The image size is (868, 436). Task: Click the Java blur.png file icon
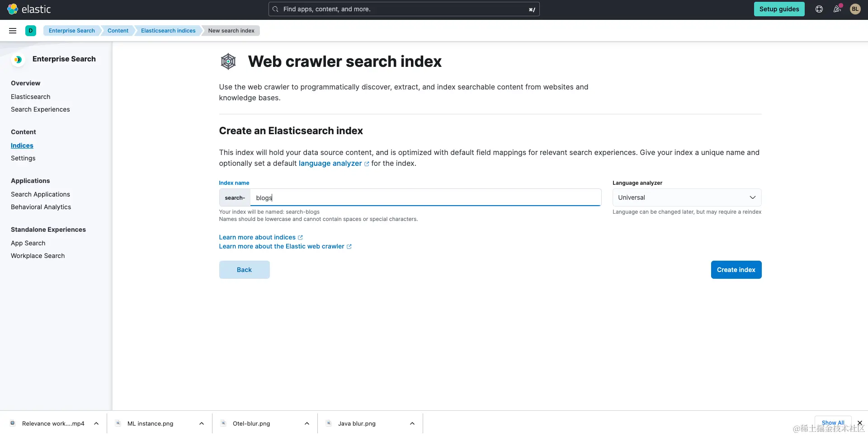pos(329,423)
